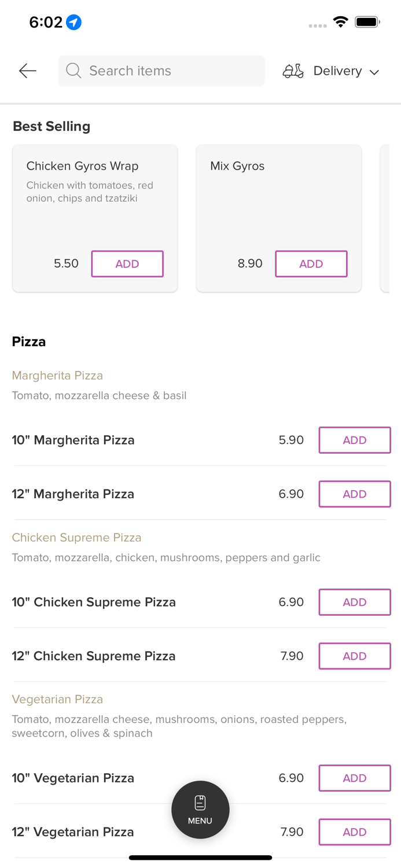Image resolution: width=401 pixels, height=868 pixels.
Task: Select the Margherita Pizza heading
Action: pyautogui.click(x=57, y=376)
